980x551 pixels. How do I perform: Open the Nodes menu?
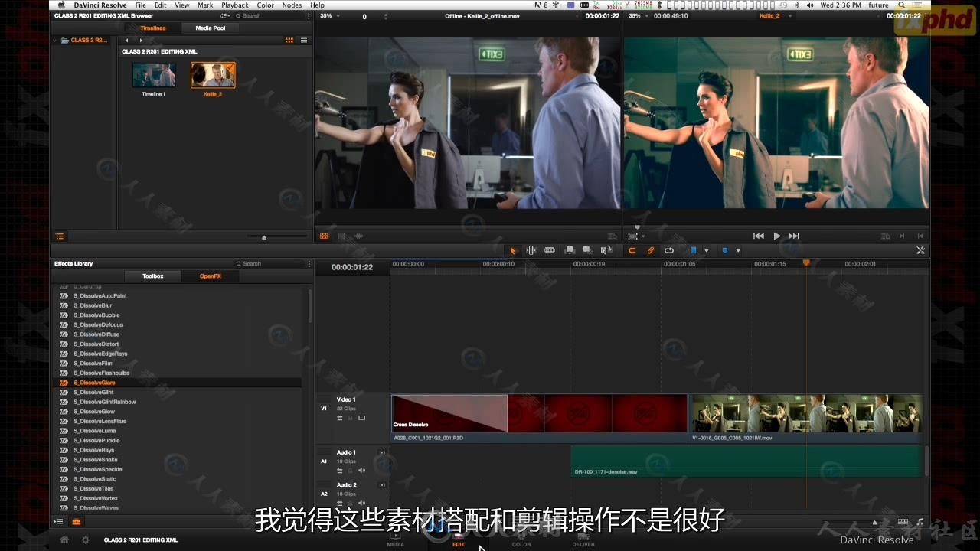(x=292, y=5)
